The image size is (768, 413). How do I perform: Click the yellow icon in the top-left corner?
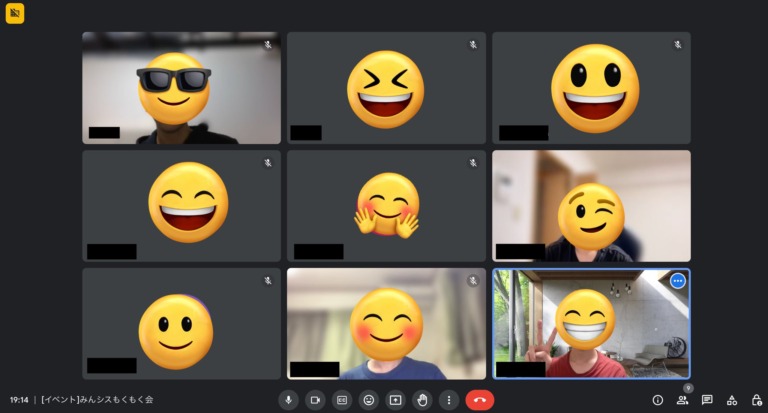click(x=15, y=14)
